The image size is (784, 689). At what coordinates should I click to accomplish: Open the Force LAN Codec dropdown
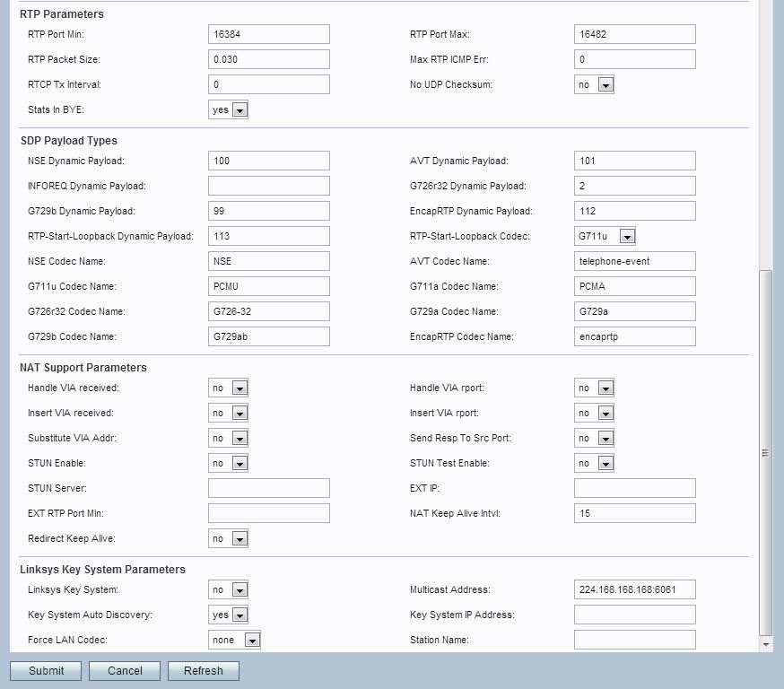(234, 640)
